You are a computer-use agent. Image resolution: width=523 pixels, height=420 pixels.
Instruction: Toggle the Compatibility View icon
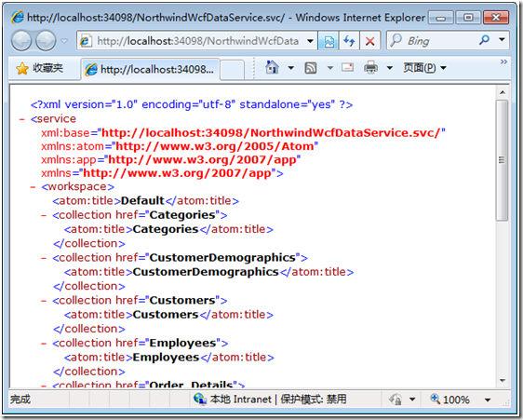pos(329,41)
